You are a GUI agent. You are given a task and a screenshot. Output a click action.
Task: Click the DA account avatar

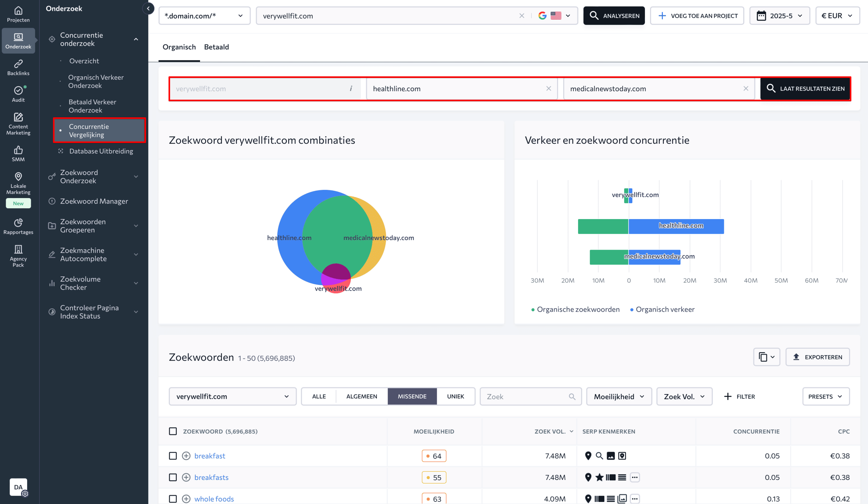(18, 487)
